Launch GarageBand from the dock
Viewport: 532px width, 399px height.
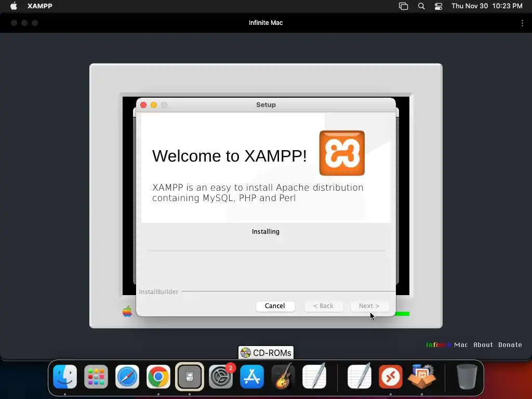(x=283, y=377)
